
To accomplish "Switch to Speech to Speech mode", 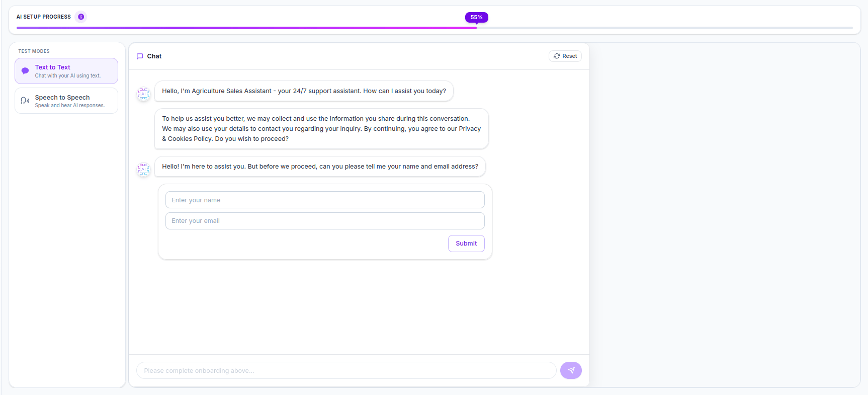I will click(66, 101).
